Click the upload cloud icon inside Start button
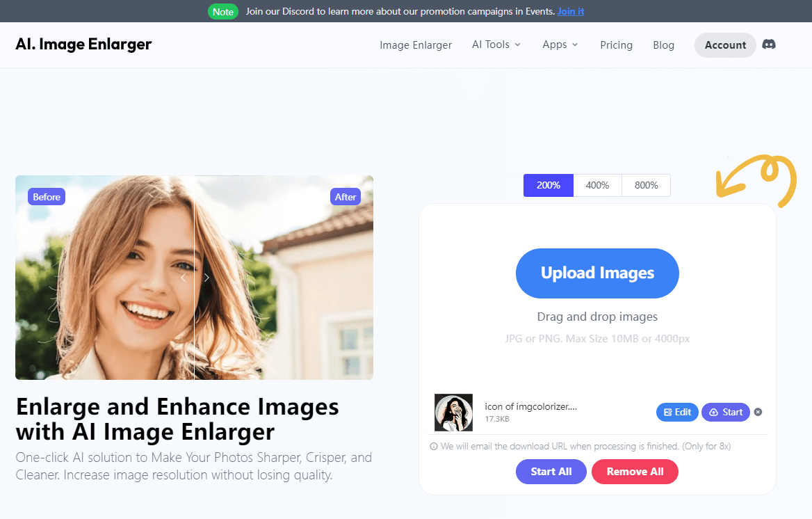This screenshot has height=519, width=812. click(715, 412)
